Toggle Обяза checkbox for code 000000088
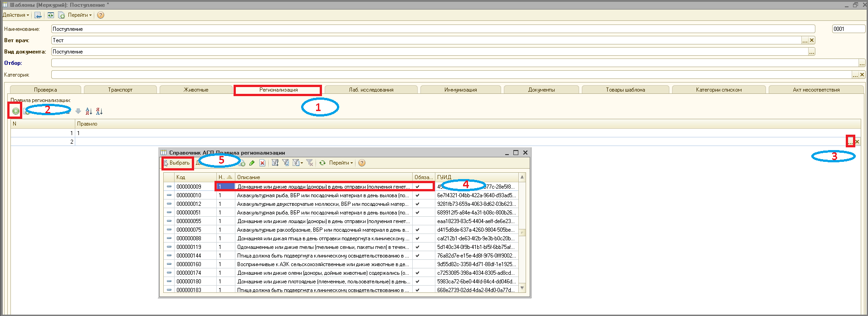 (417, 238)
